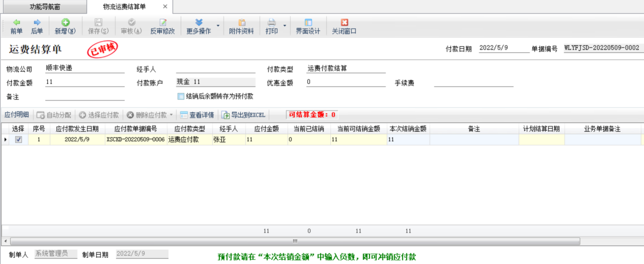Click the 备注 input field in the form

coord(85,96)
